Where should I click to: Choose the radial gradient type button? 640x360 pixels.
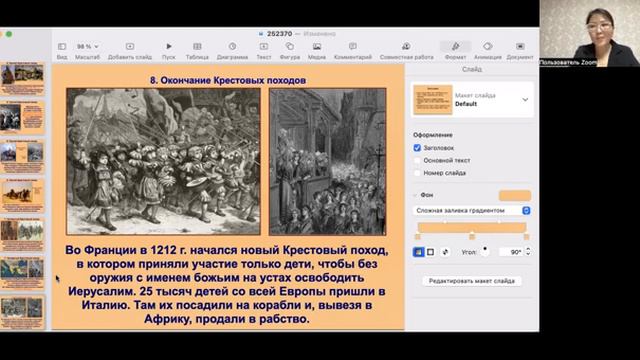click(x=430, y=252)
